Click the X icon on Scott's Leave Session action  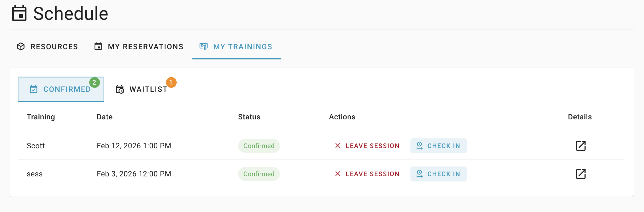[337, 146]
